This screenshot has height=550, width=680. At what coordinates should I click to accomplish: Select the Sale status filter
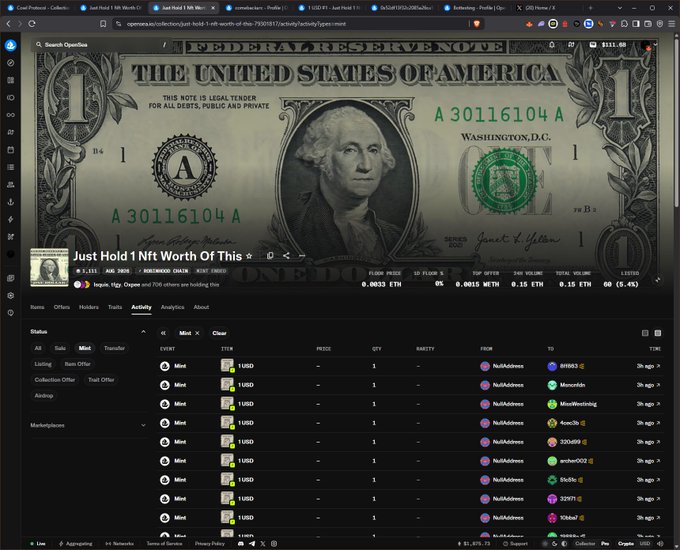coord(60,348)
